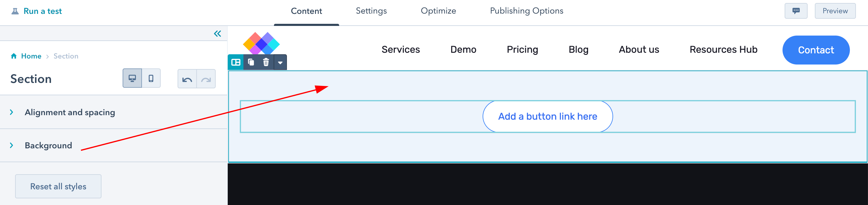Screen dimensions: 868x205
Task: Clone the section with copy icon
Action: tap(251, 62)
